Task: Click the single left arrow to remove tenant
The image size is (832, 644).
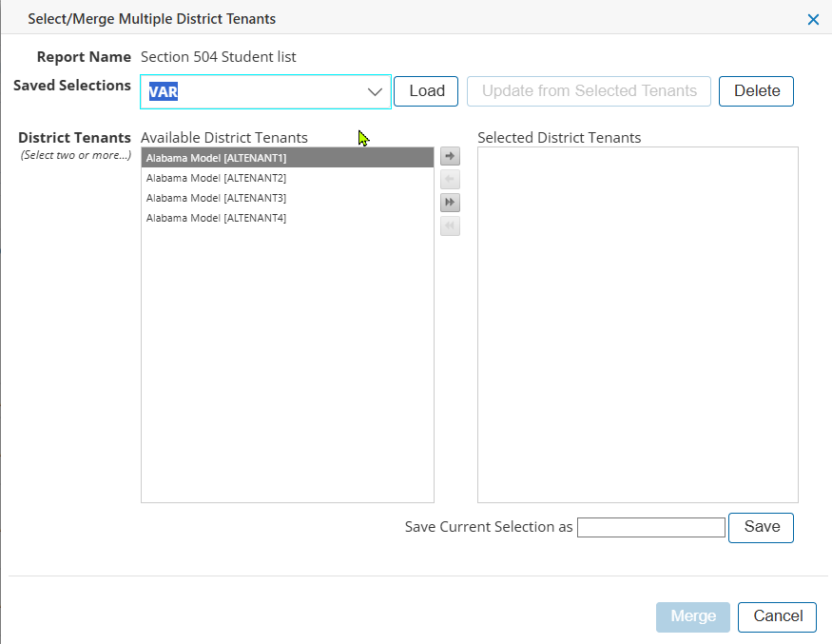Action: [x=450, y=180]
